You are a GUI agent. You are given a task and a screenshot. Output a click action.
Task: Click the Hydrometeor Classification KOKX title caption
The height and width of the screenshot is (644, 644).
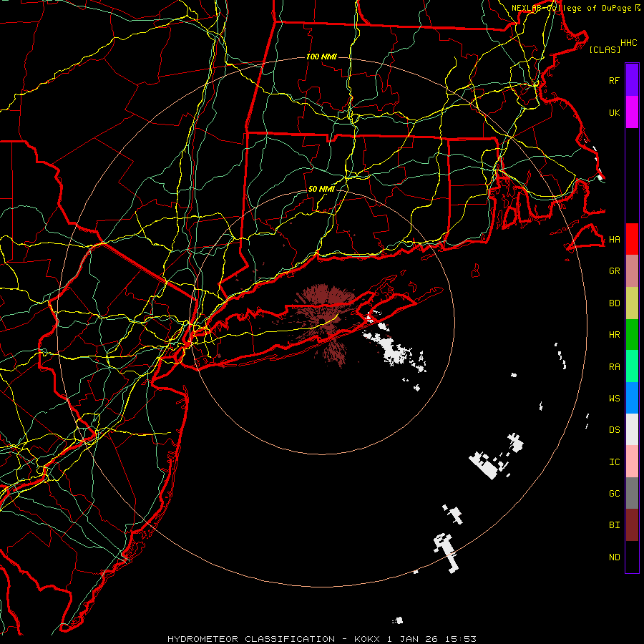pos(321,639)
